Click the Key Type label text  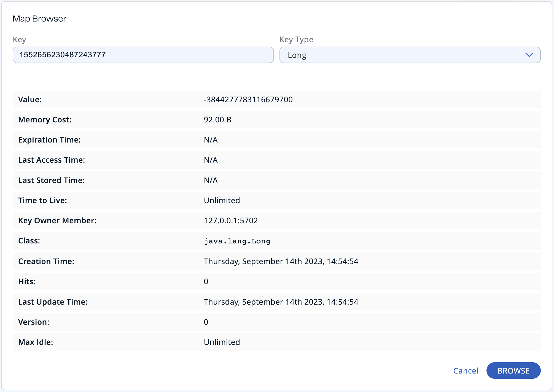point(296,39)
